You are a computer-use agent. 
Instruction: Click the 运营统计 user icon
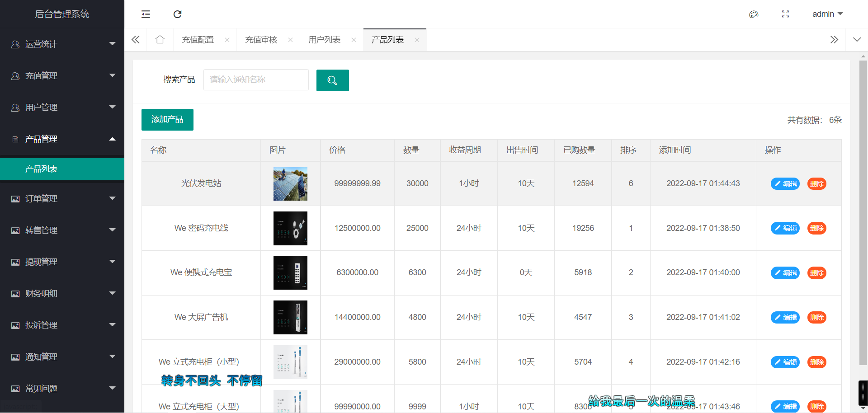[x=15, y=44]
